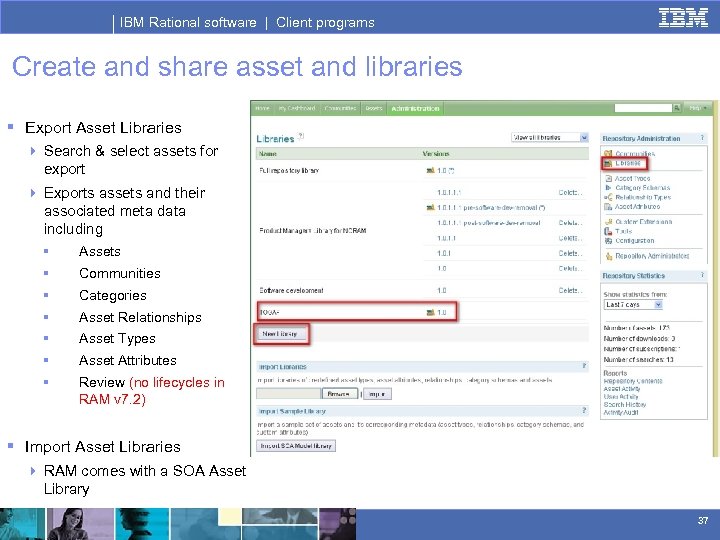Delete the post-software-dev-removal version
Image resolution: width=720 pixels, height=540 pixels.
pyautogui.click(x=570, y=223)
